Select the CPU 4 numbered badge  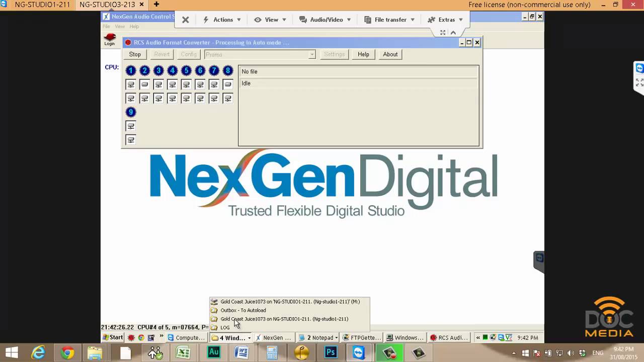click(x=173, y=71)
